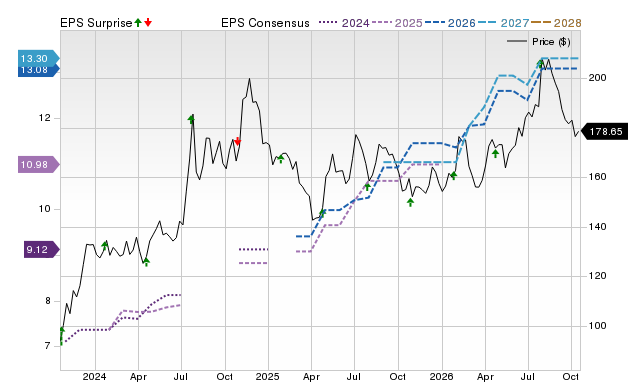Image resolution: width=640 pixels, height=382 pixels.
Task: Click the 100 price axis label
Action: (597, 326)
